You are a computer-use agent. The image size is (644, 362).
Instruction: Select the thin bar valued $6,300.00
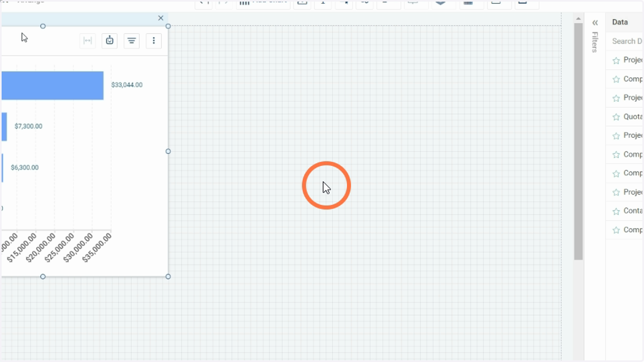(2, 168)
